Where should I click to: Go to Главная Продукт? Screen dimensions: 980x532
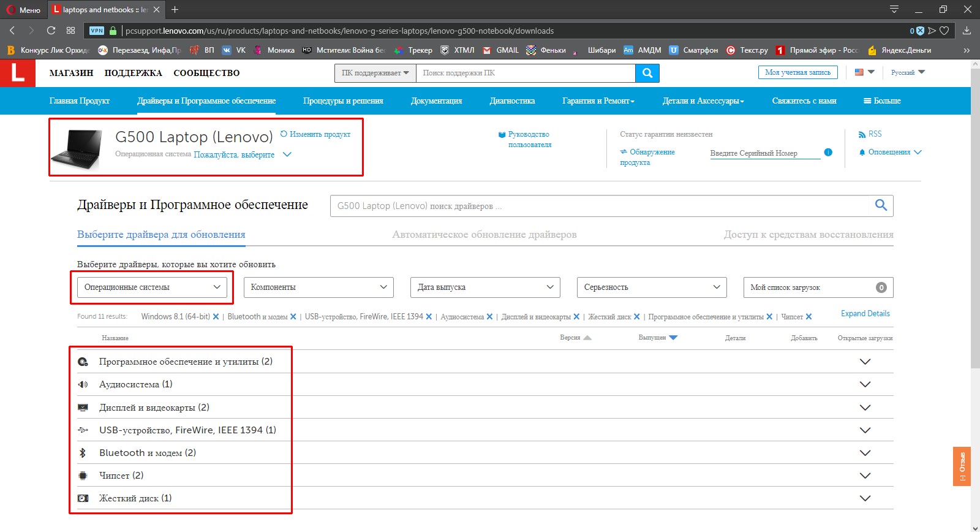coord(80,101)
